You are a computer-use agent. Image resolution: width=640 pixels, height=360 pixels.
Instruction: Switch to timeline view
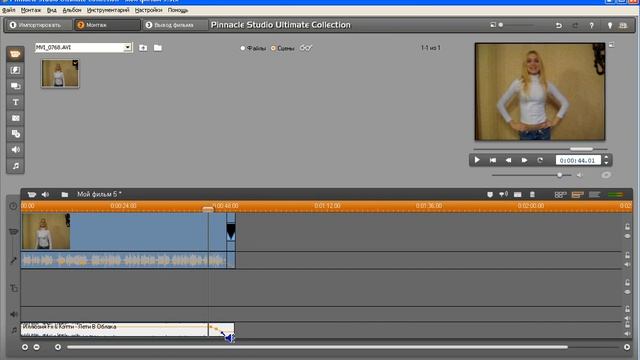click(x=577, y=195)
